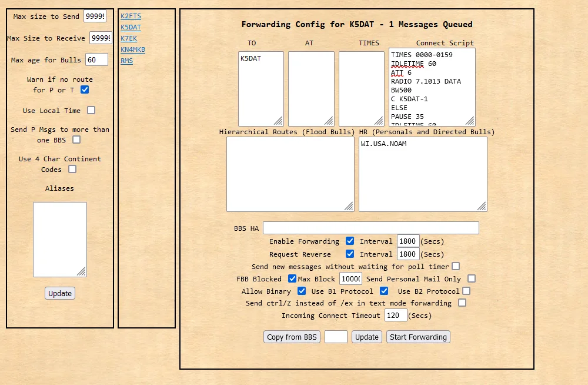The height and width of the screenshot is (385, 588).
Task: Enable Use 4 Char Continent Codes checkbox
Action: (x=72, y=169)
